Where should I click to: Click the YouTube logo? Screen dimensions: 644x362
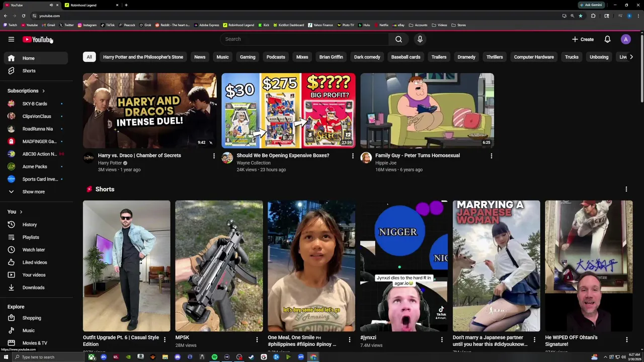[37, 39]
